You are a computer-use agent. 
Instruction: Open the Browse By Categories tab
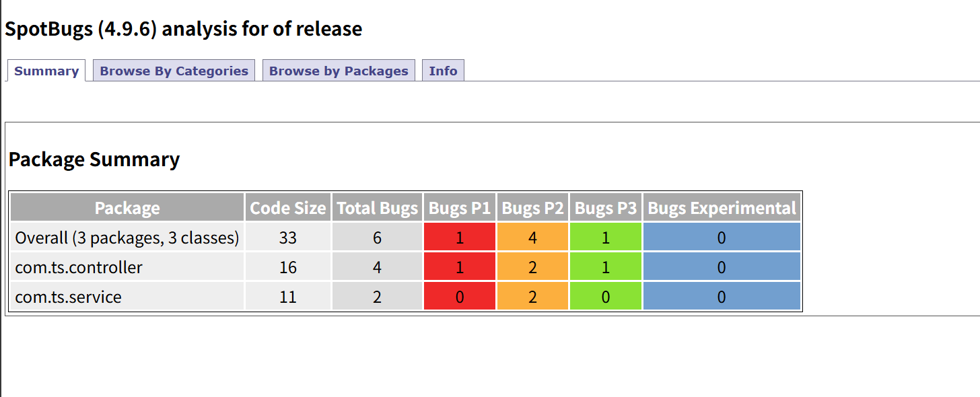[x=174, y=71]
